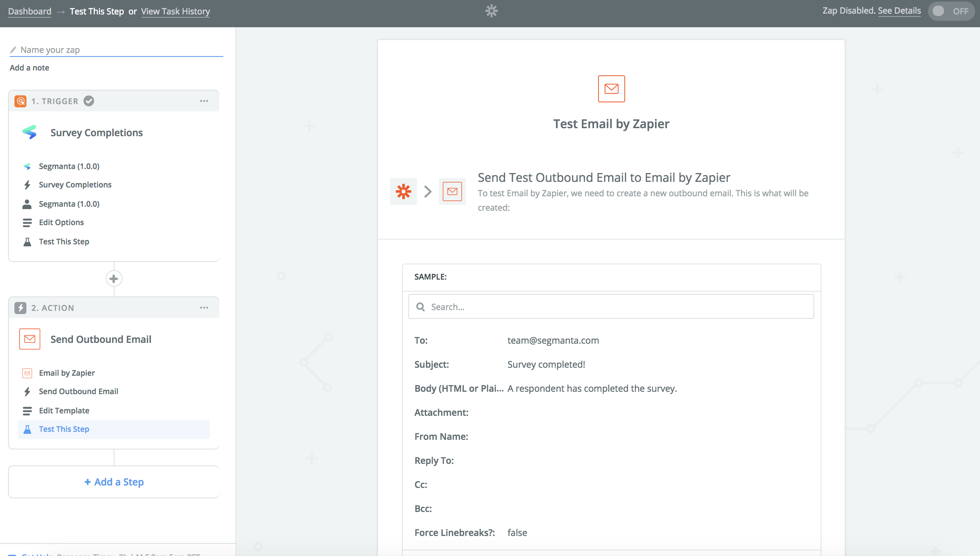This screenshot has width=980, height=556.
Task: Click large envelope icon above Test Email title
Action: point(611,89)
